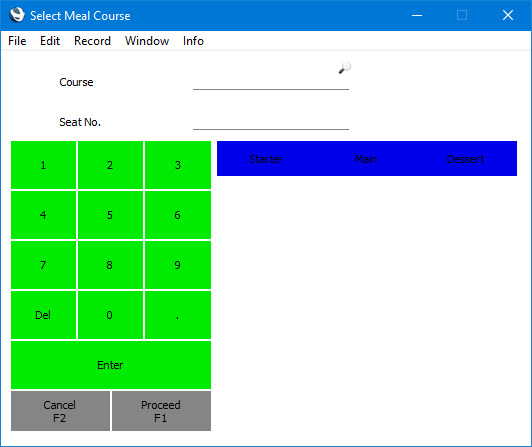Open the Window menu
This screenshot has height=447, width=532.
147,41
